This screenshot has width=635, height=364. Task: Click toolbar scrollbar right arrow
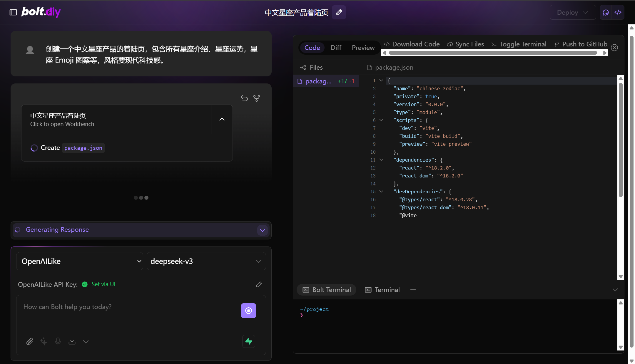(605, 53)
